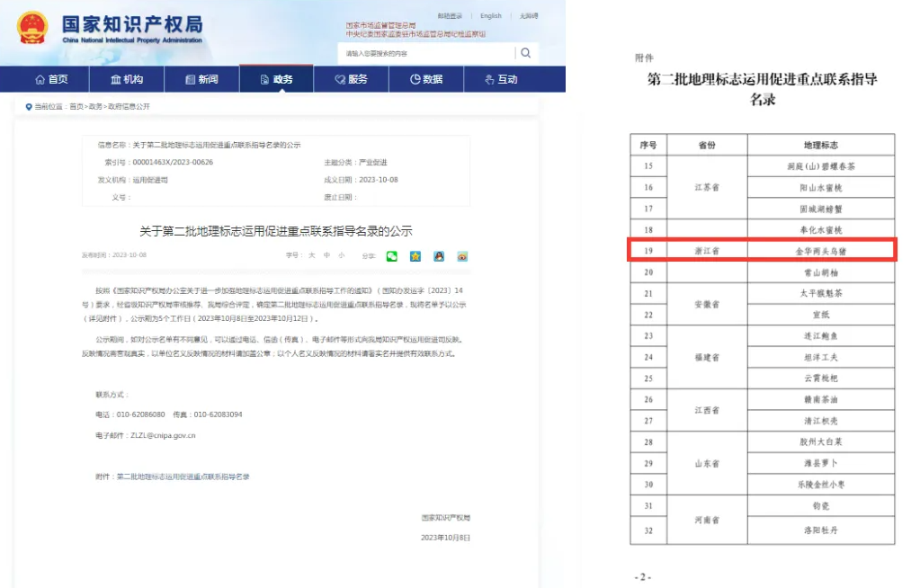Screen dimensions: 911x588
Task: Click the 江苏省 province cell
Action: (707, 188)
